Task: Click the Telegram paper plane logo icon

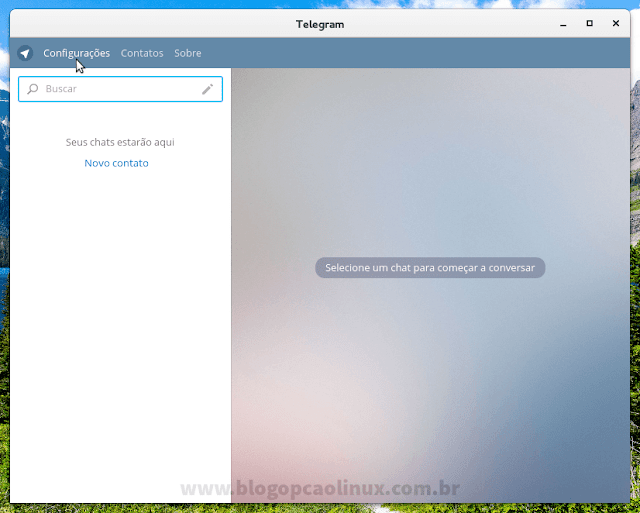Action: [x=25, y=53]
